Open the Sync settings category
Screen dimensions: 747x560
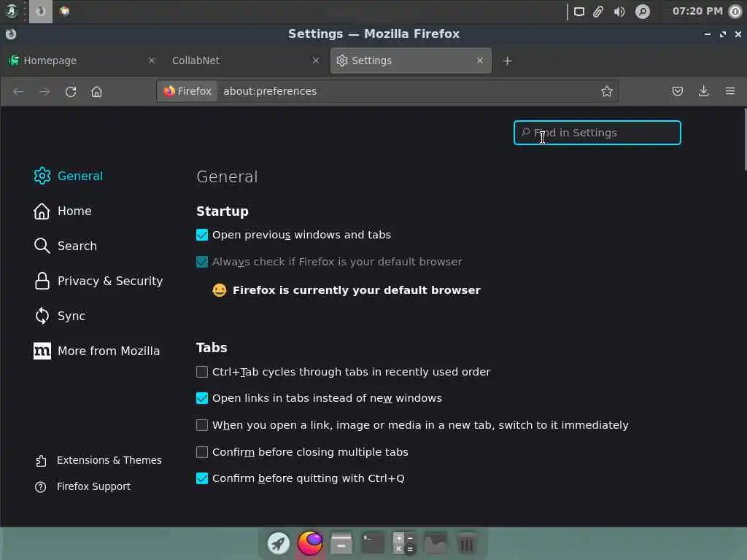pyautogui.click(x=60, y=316)
